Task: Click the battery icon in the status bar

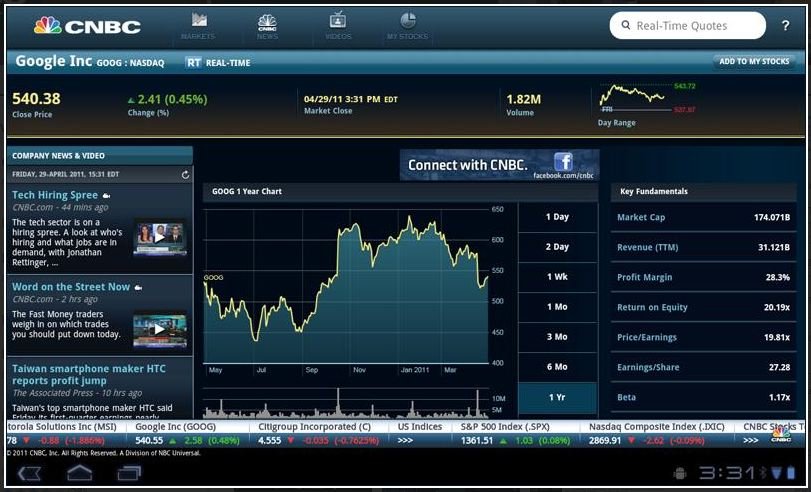Action: click(x=791, y=473)
